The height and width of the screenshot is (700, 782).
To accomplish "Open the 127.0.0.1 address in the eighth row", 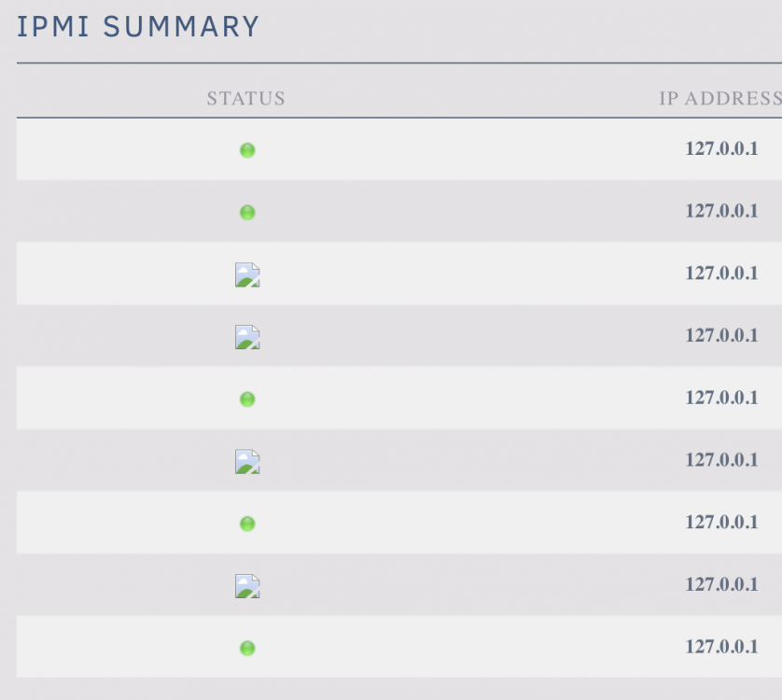I will click(721, 584).
